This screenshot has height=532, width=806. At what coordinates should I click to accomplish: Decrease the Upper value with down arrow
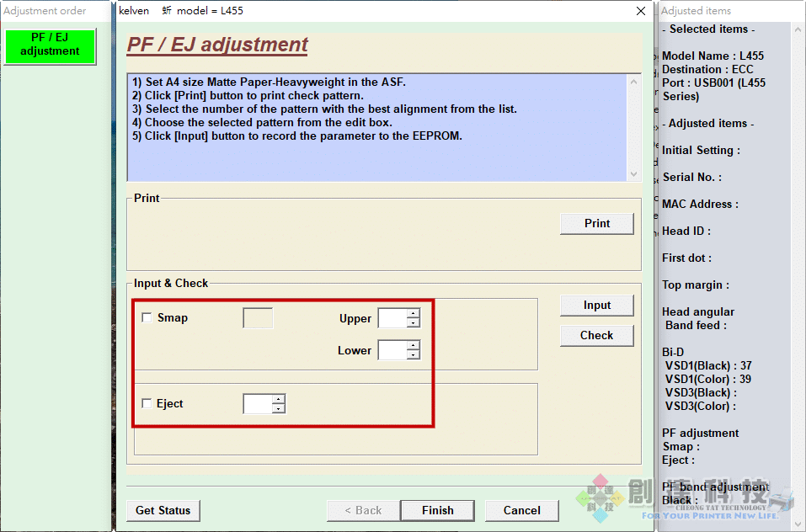pyautogui.click(x=413, y=323)
